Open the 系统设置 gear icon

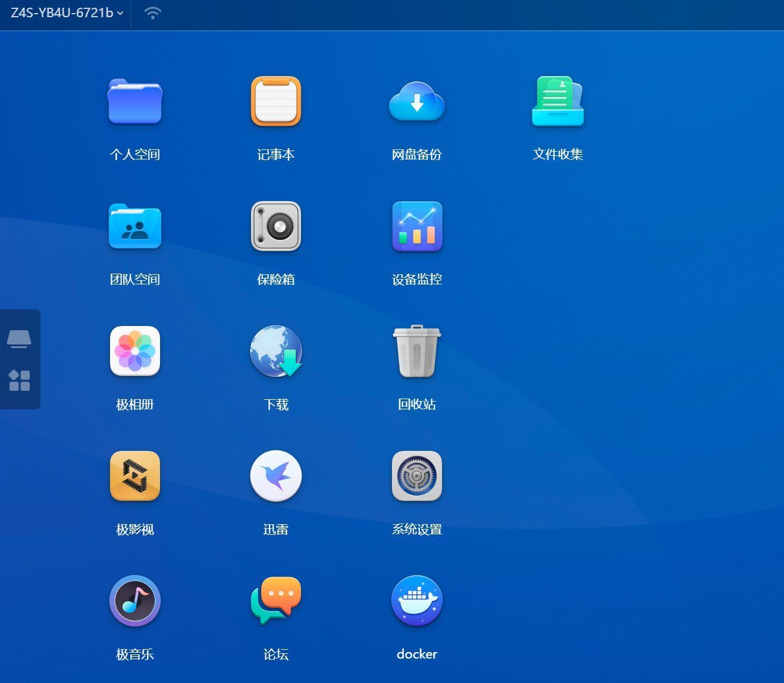click(x=417, y=476)
